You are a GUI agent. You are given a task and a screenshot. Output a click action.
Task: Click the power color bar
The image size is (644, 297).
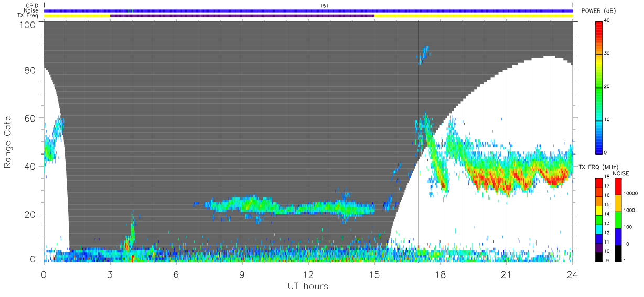598,87
